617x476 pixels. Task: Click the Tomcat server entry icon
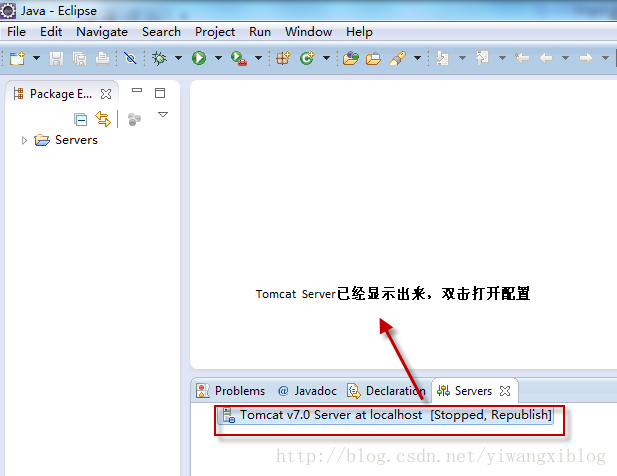(229, 415)
